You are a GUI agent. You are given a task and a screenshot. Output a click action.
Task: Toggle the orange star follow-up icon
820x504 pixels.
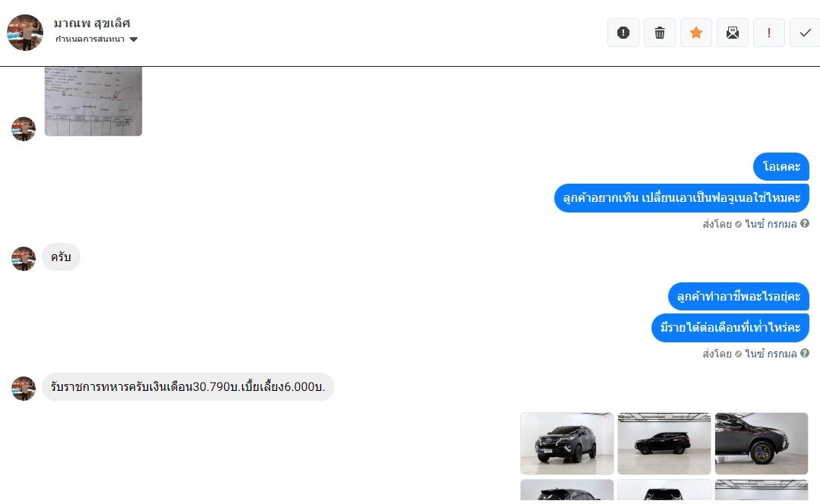pos(696,33)
